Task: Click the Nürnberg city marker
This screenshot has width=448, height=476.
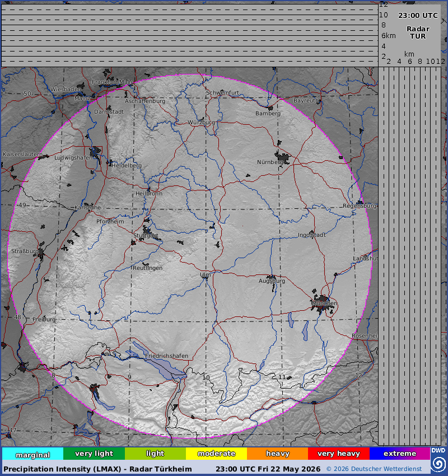Action: [283, 158]
